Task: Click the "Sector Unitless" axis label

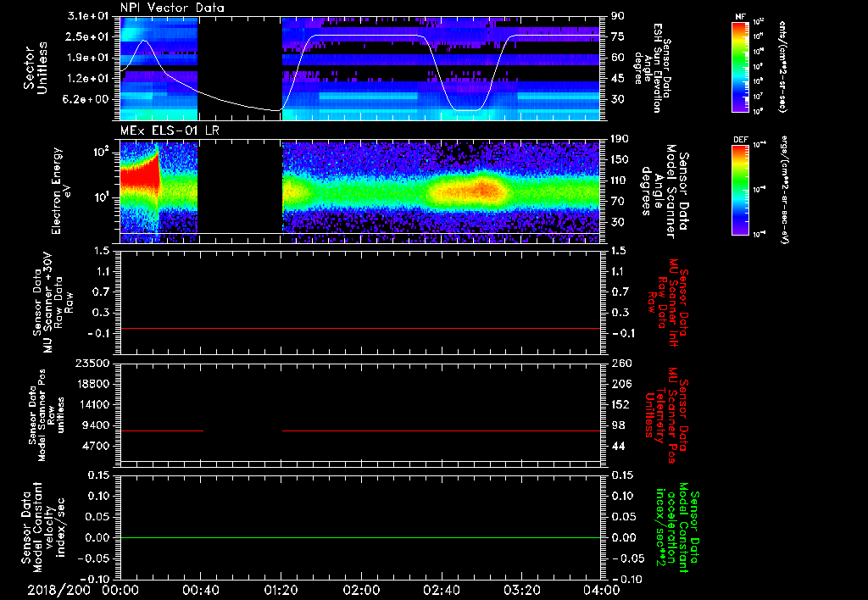Action: (x=35, y=68)
